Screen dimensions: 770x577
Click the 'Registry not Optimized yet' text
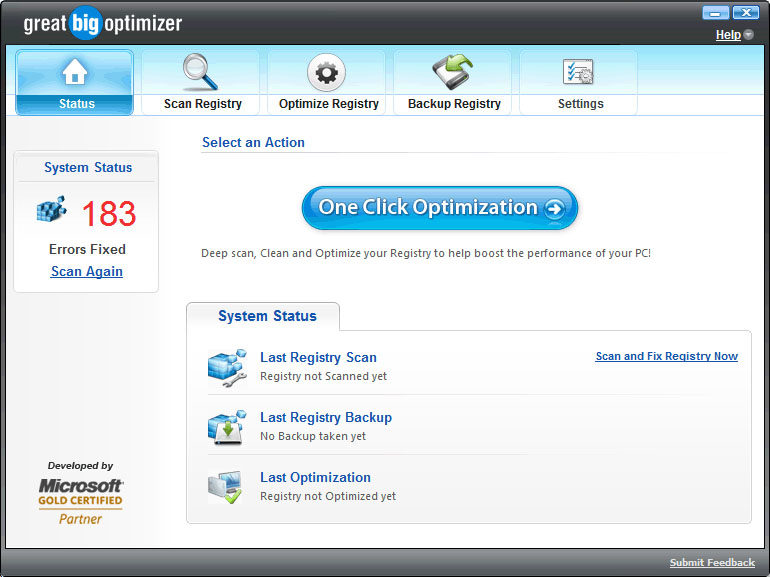(x=328, y=496)
